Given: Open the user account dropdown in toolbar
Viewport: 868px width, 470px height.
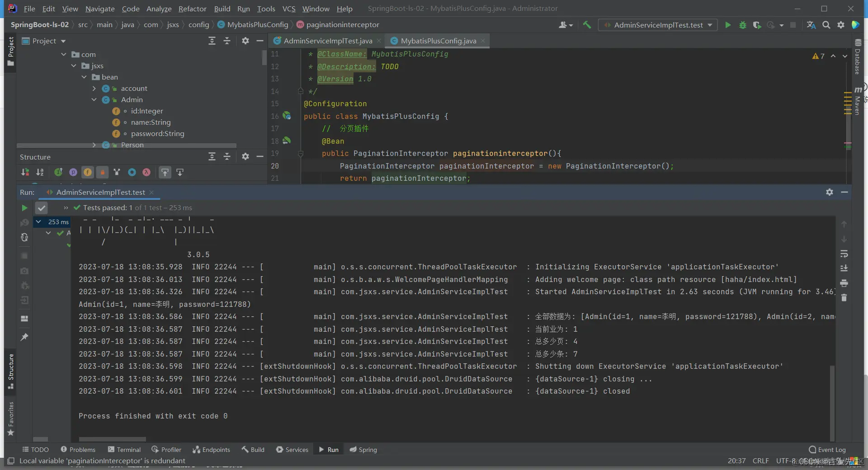Looking at the screenshot, I should click(566, 25).
